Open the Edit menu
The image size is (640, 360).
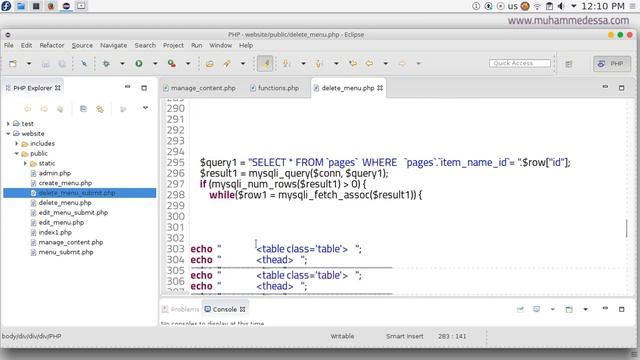click(x=27, y=45)
